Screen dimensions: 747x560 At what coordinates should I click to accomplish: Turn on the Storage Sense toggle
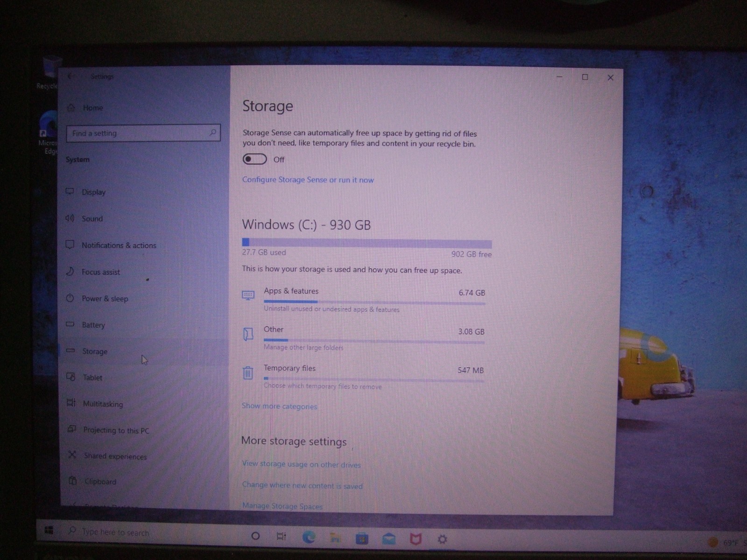(254, 159)
